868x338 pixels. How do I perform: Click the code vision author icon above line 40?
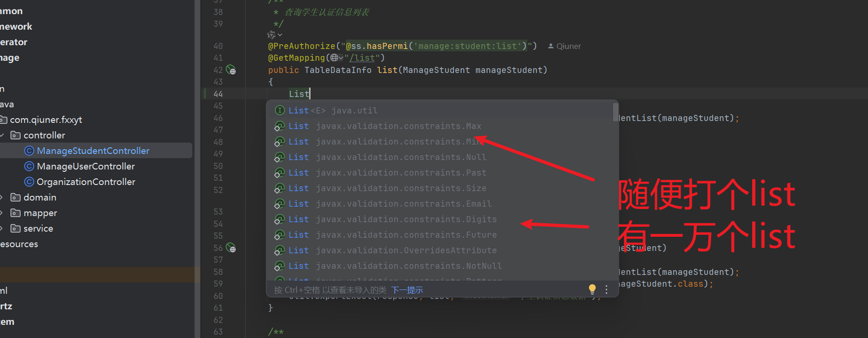274,35
